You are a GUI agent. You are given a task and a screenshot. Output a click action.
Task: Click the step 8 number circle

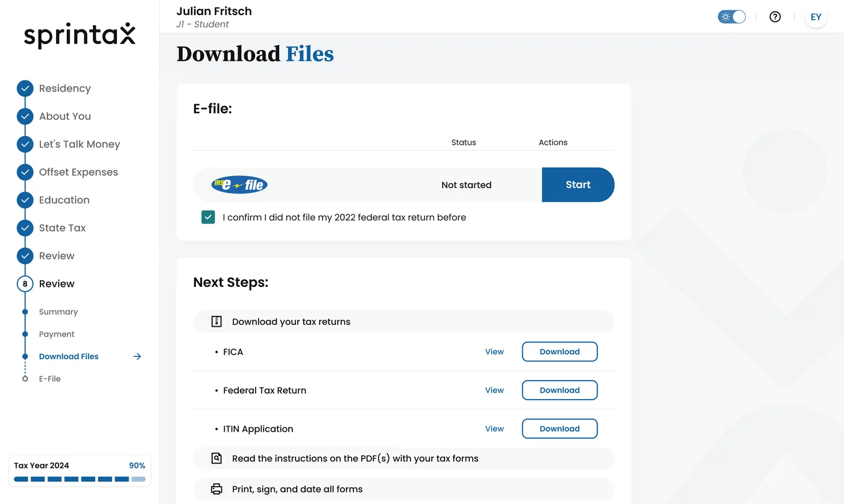tap(25, 284)
